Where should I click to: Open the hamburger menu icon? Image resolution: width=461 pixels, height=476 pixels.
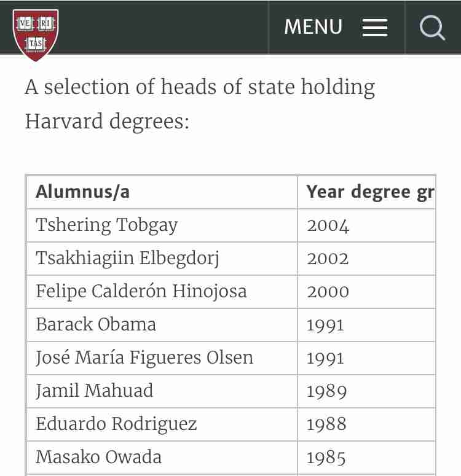[375, 27]
